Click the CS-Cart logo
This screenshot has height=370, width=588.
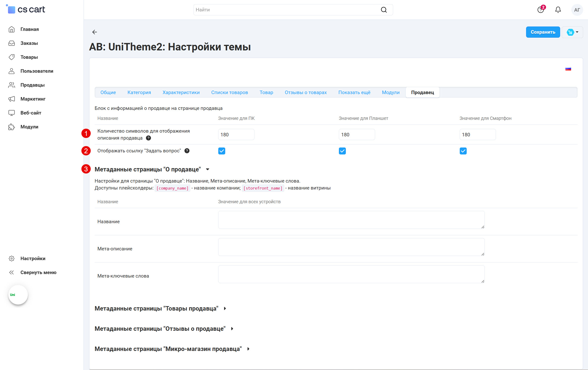click(x=25, y=9)
